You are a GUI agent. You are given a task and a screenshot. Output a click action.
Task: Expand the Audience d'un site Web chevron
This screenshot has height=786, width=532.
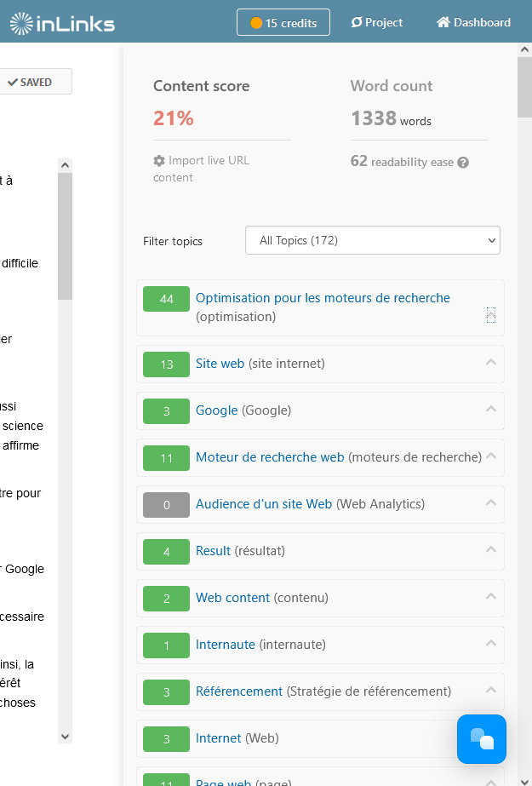(x=490, y=503)
